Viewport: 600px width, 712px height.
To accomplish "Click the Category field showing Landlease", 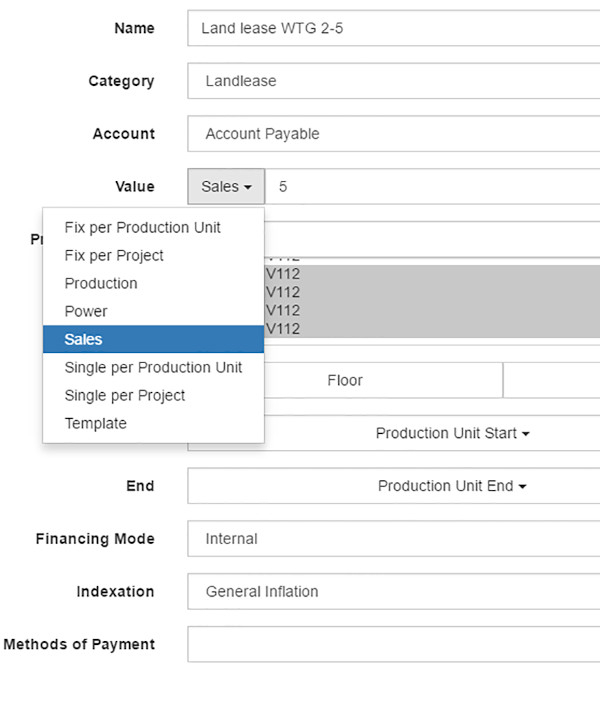I will pos(393,81).
